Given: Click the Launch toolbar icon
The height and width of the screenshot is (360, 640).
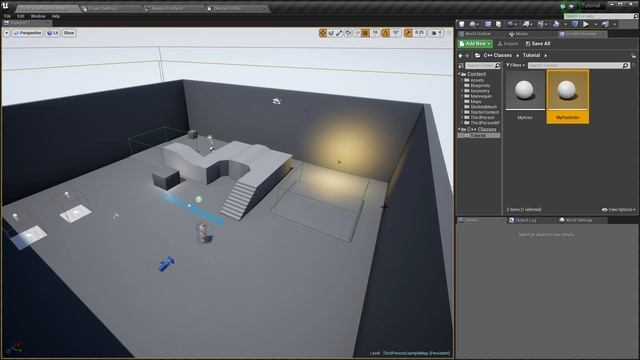Looking at the screenshot, I should point(605,24).
